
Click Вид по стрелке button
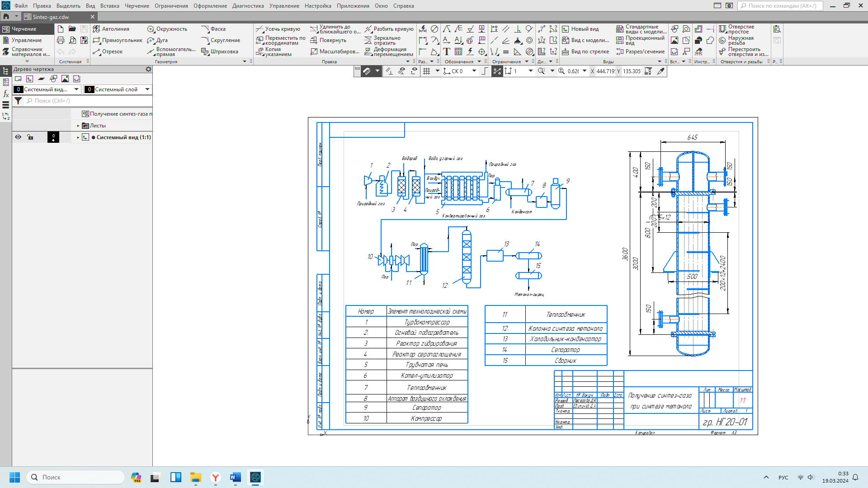click(x=585, y=52)
